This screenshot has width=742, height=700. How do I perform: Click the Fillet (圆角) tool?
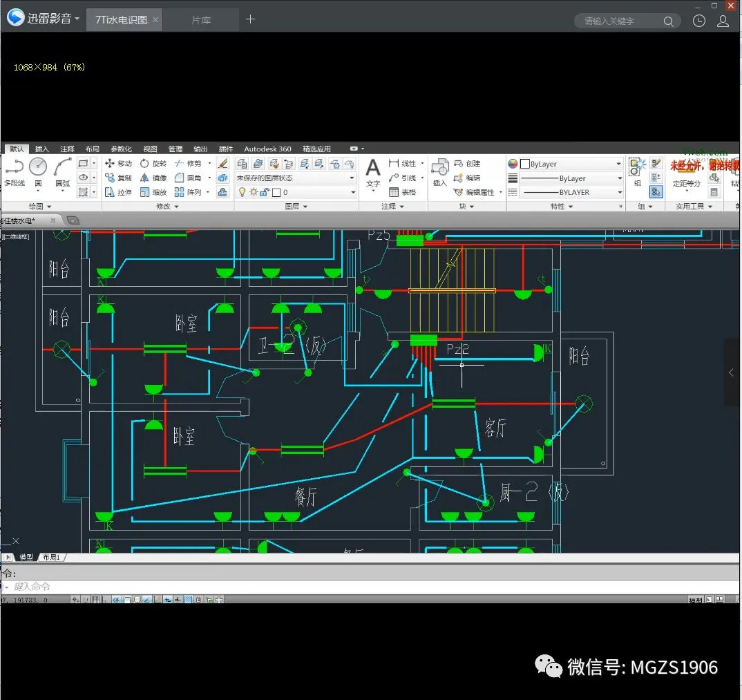point(188,178)
